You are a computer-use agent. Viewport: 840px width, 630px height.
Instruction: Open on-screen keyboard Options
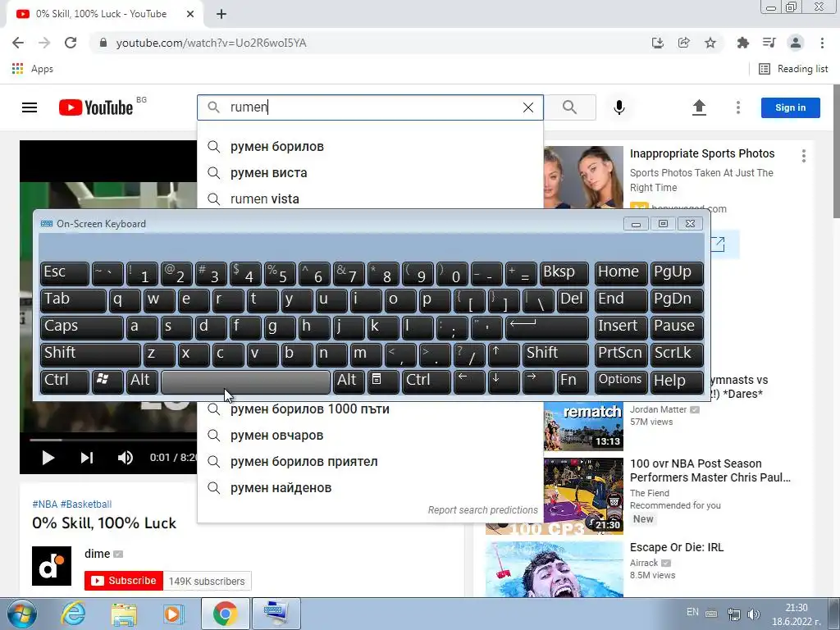coord(622,381)
